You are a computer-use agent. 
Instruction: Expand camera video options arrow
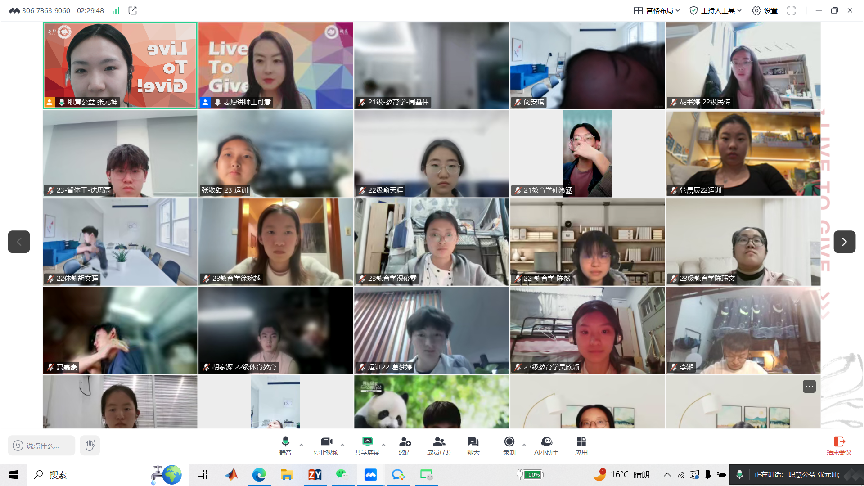(x=342, y=442)
